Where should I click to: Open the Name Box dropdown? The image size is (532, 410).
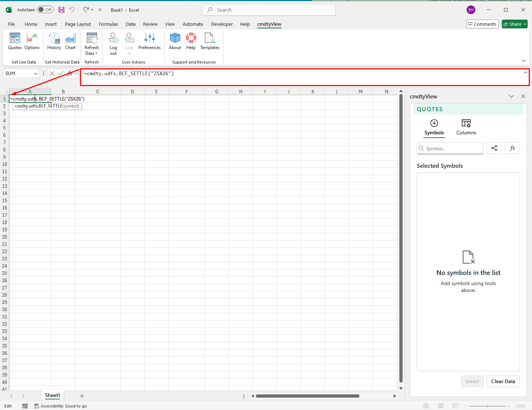36,73
